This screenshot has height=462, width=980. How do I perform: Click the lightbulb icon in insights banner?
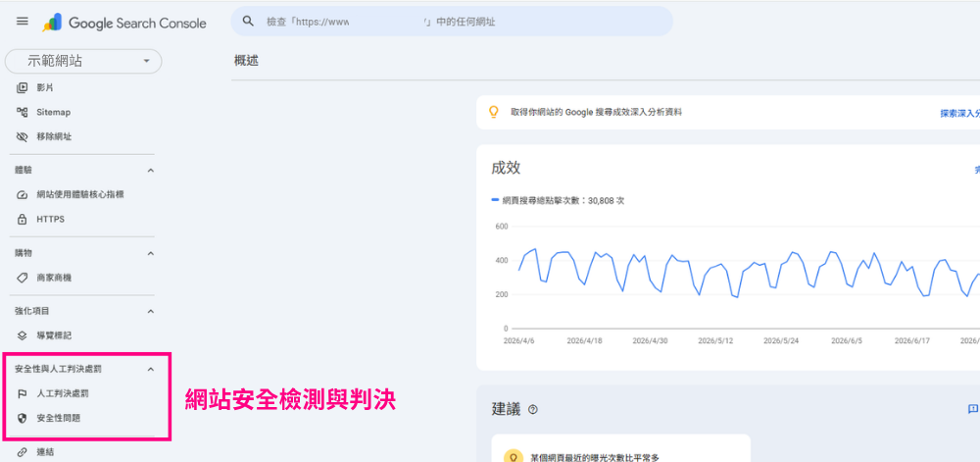(494, 112)
